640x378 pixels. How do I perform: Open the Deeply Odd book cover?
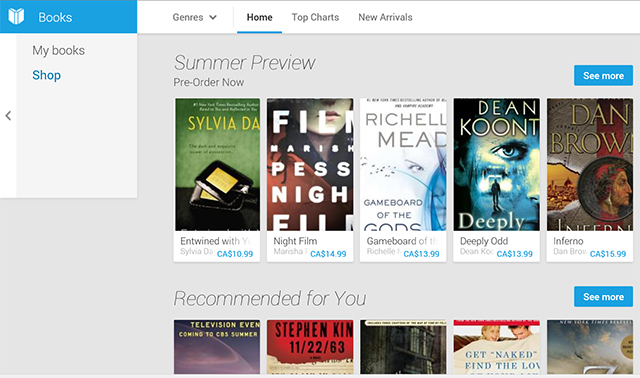click(497, 165)
